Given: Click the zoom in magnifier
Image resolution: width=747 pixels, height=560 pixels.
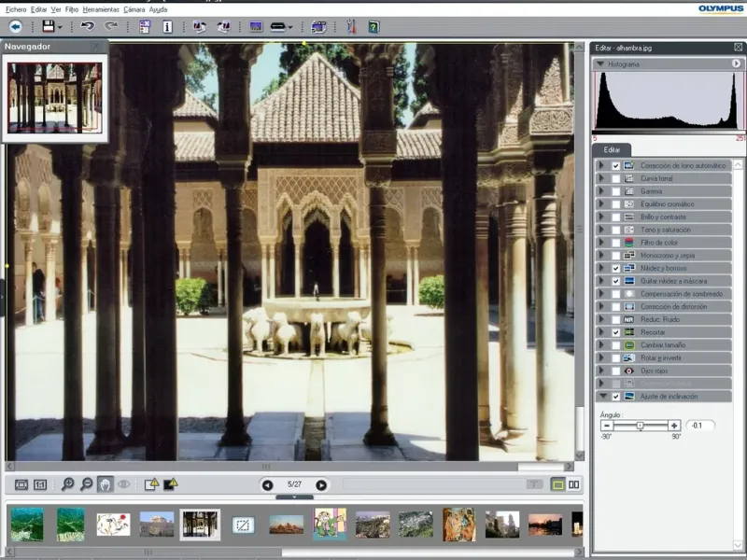Looking at the screenshot, I should coord(67,484).
